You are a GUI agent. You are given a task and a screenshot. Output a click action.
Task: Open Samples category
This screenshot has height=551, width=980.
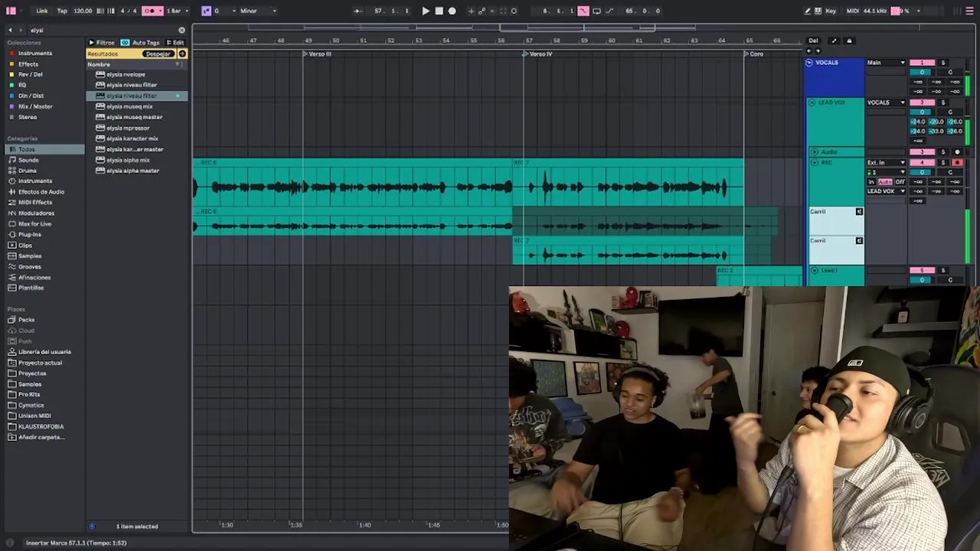pyautogui.click(x=30, y=256)
